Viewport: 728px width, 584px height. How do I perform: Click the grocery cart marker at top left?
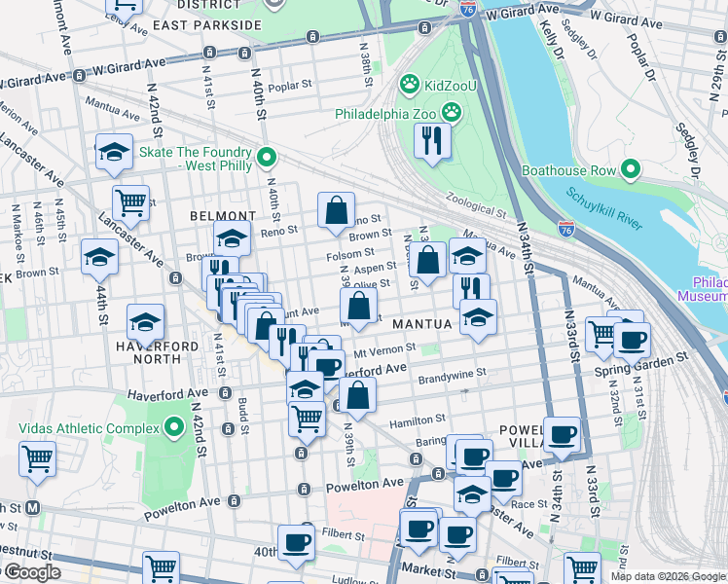tap(124, 7)
